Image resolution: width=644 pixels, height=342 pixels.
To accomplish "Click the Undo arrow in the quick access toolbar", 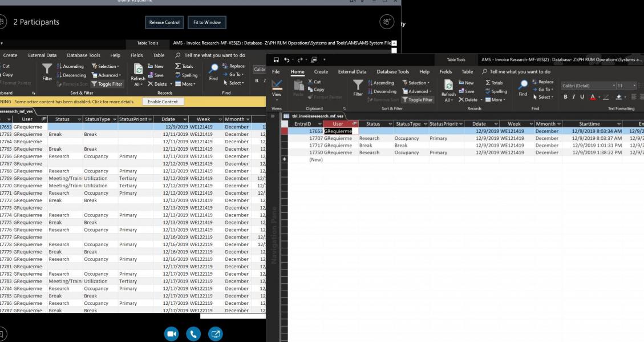I will [x=286, y=60].
